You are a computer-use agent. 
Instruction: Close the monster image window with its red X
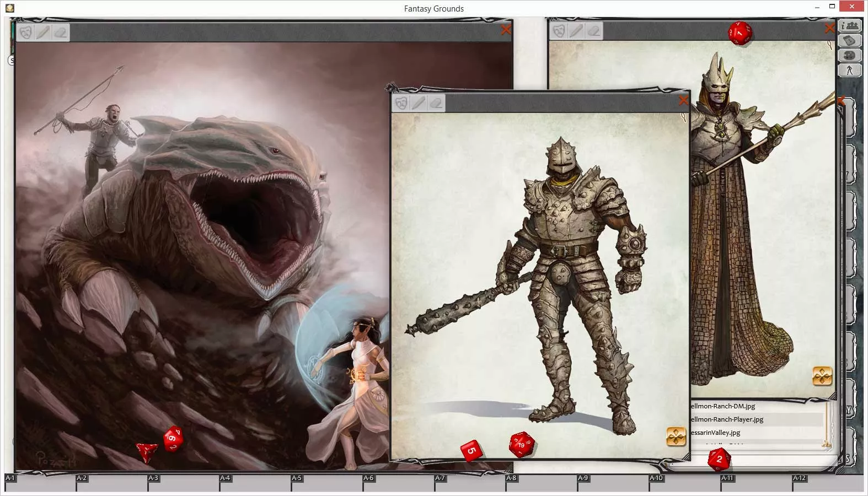click(505, 30)
